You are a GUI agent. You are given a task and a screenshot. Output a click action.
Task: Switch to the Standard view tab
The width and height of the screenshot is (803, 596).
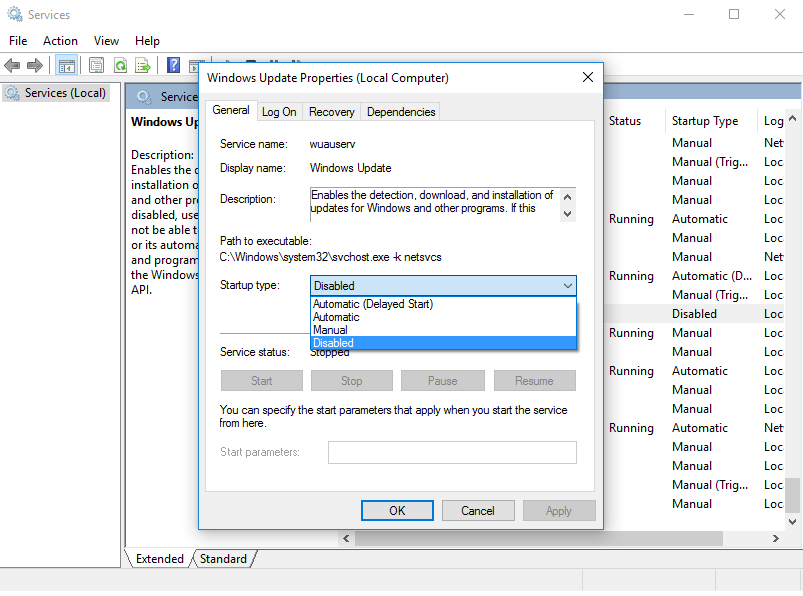(222, 559)
